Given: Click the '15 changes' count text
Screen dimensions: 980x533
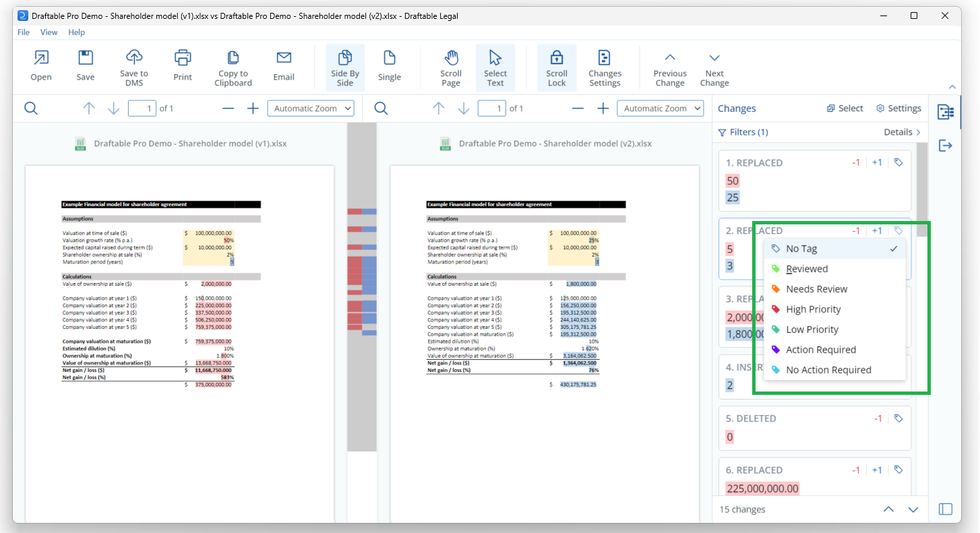Looking at the screenshot, I should 742,509.
